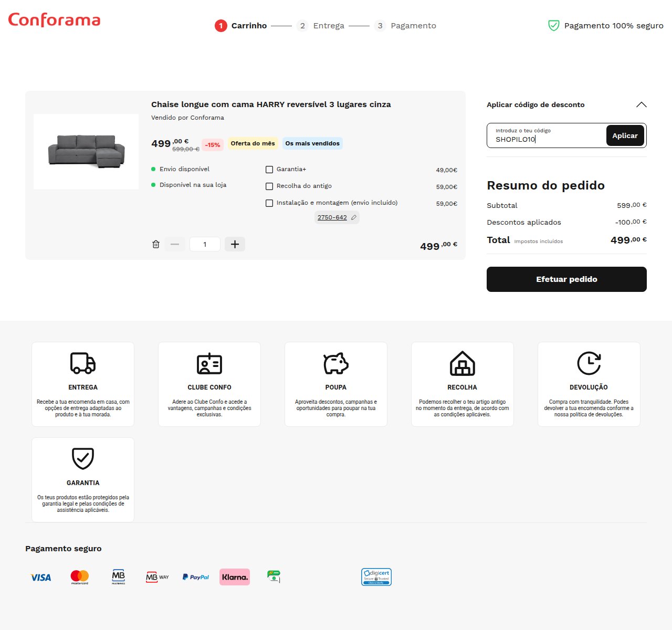Tick Instalação e montagem checkbox
Viewport: 672px width, 630px height.
(269, 203)
